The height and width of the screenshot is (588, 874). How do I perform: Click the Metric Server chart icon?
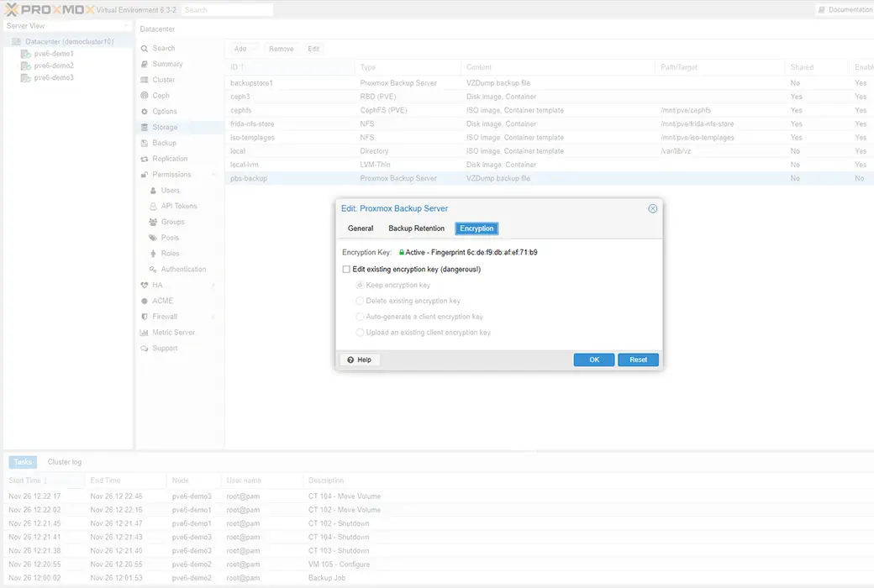pyautogui.click(x=145, y=332)
